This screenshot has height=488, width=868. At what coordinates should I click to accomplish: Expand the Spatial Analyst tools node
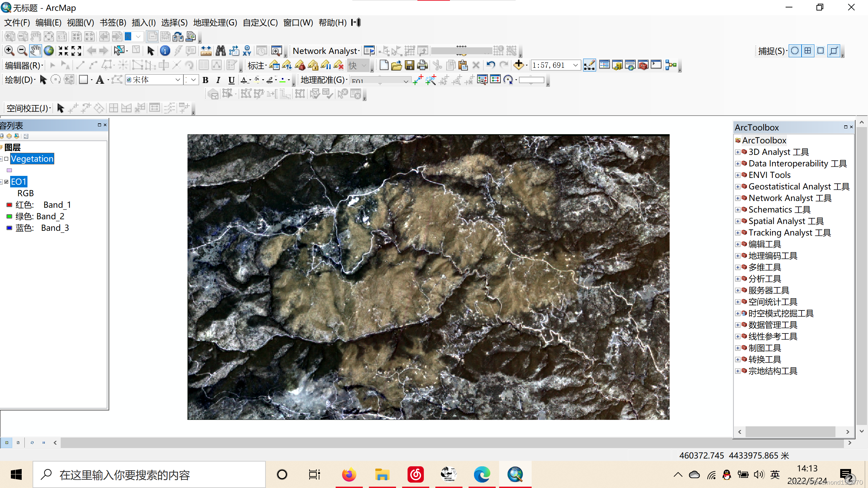[737, 221]
